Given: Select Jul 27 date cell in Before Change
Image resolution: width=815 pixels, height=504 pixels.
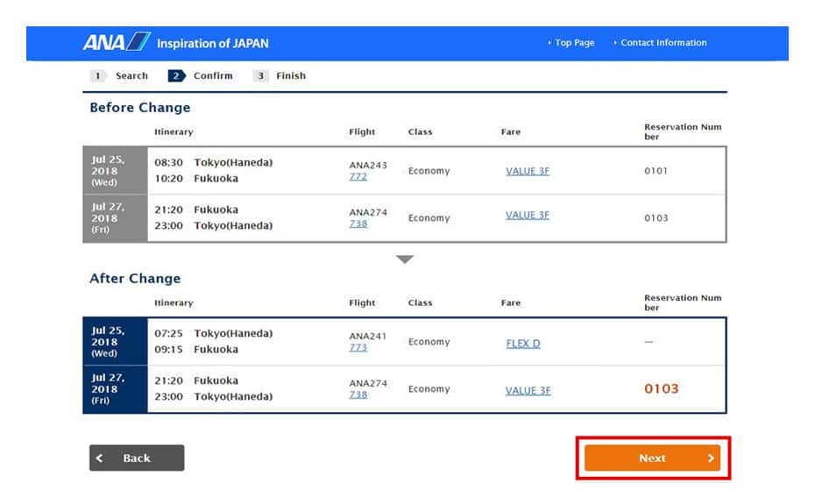Looking at the screenshot, I should 115,218.
